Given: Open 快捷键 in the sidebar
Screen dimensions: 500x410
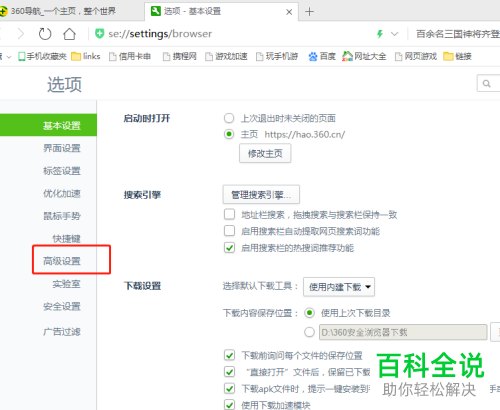Looking at the screenshot, I should click(67, 239).
